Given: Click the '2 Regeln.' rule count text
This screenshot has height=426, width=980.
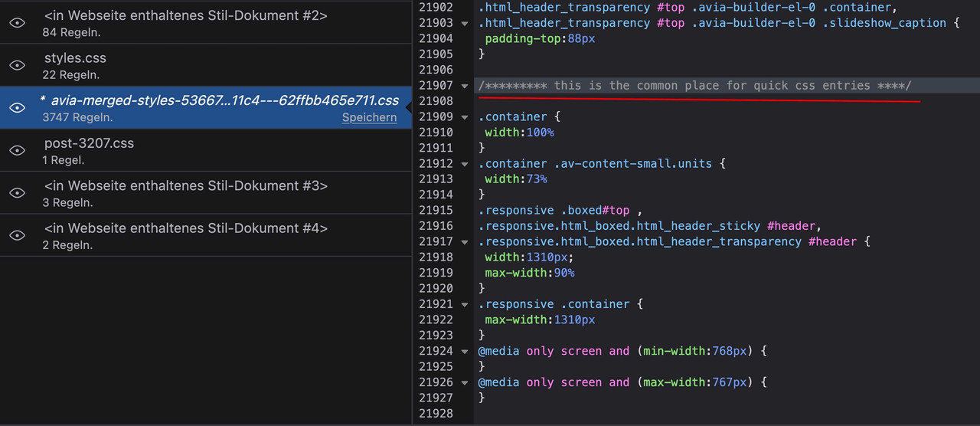Looking at the screenshot, I should pyautogui.click(x=68, y=245).
